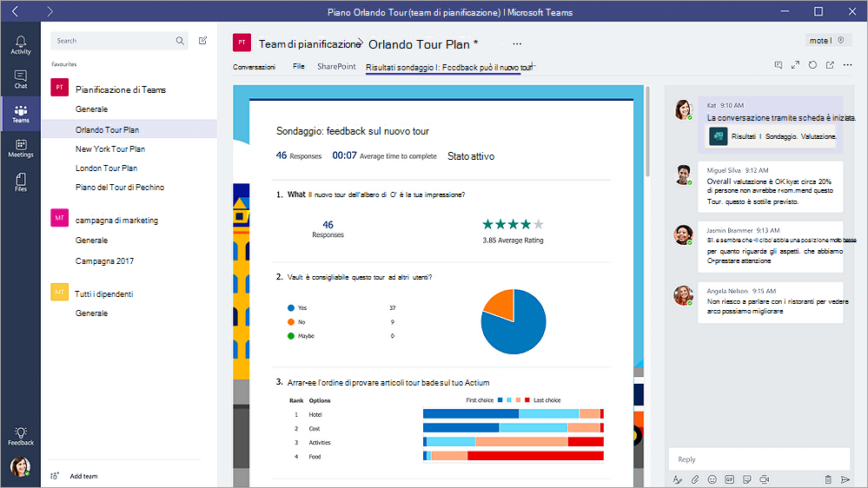
Task: Start a new chat with compose icon
Action: coord(203,41)
